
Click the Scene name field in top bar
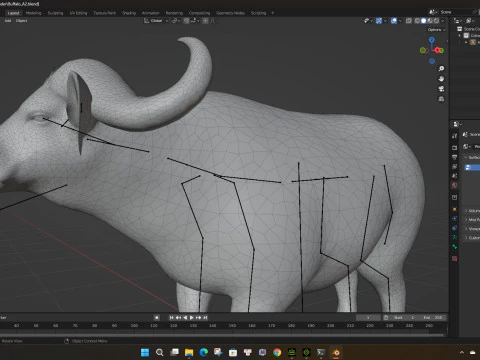[456, 12]
